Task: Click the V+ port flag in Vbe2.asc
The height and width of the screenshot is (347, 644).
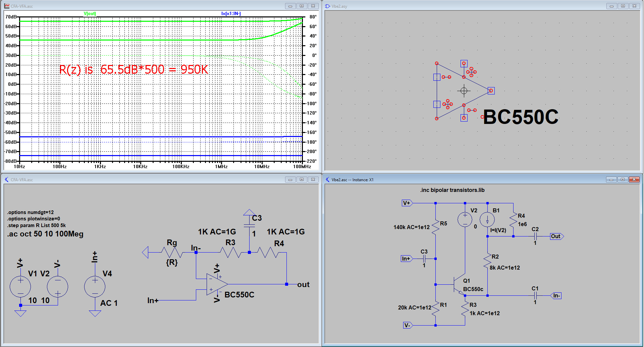Action: click(408, 203)
